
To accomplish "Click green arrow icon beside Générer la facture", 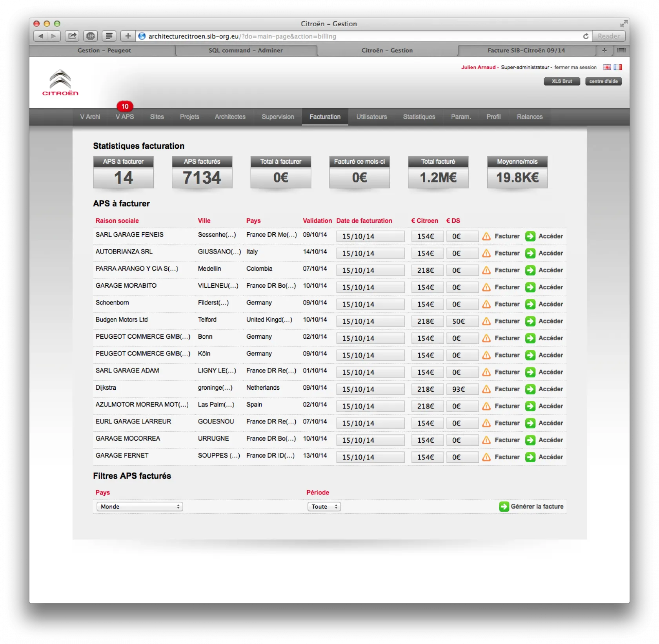I will 504,507.
